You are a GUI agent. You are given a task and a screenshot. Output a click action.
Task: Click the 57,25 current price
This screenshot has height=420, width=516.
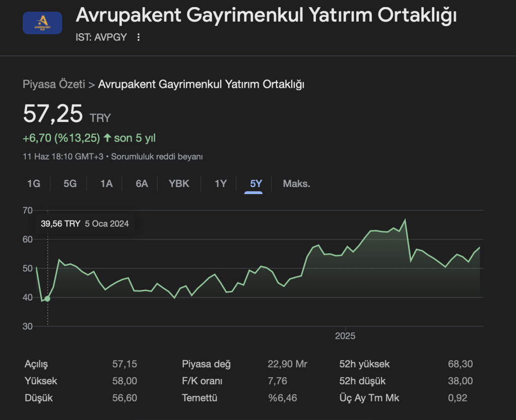pos(52,114)
